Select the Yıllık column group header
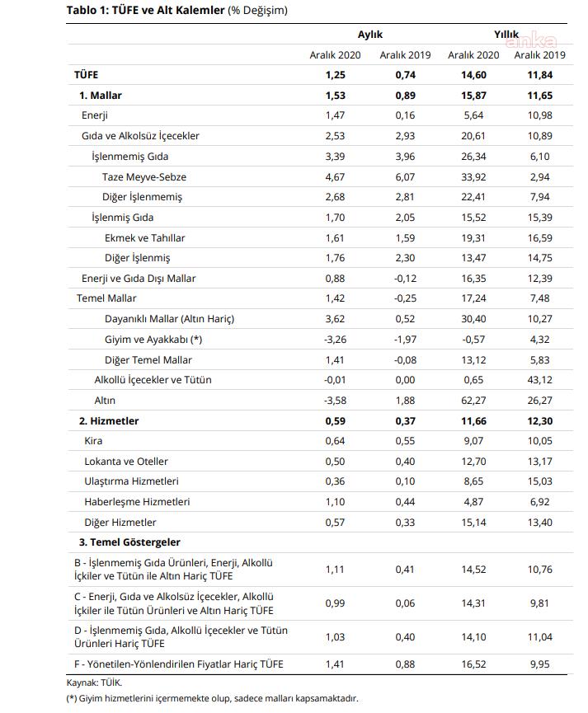588x713 pixels. click(x=506, y=35)
